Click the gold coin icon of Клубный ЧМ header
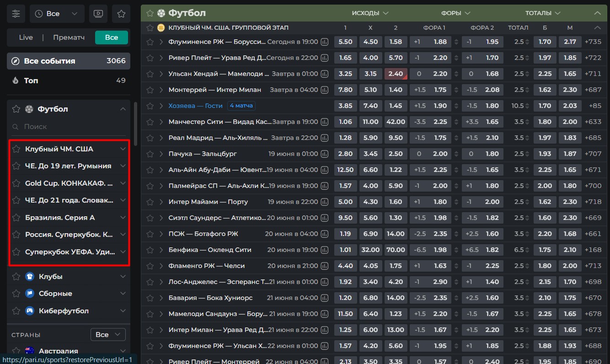The width and height of the screenshot is (610, 364). [x=161, y=27]
